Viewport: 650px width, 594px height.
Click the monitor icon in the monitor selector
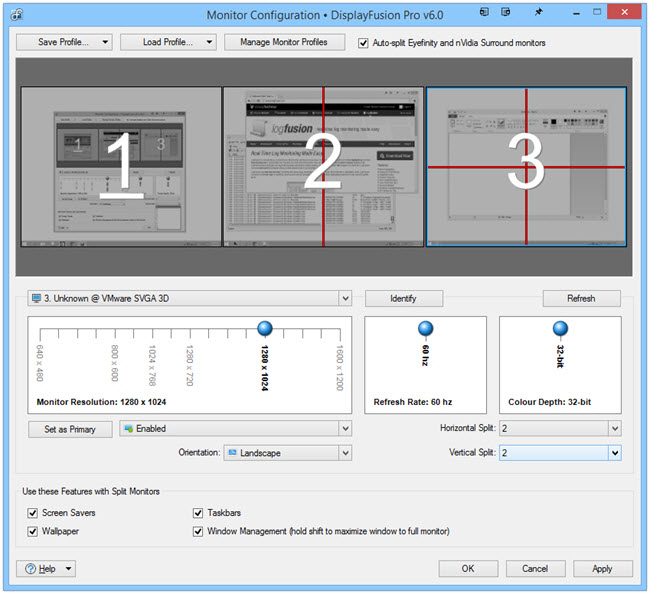pyautogui.click(x=36, y=298)
